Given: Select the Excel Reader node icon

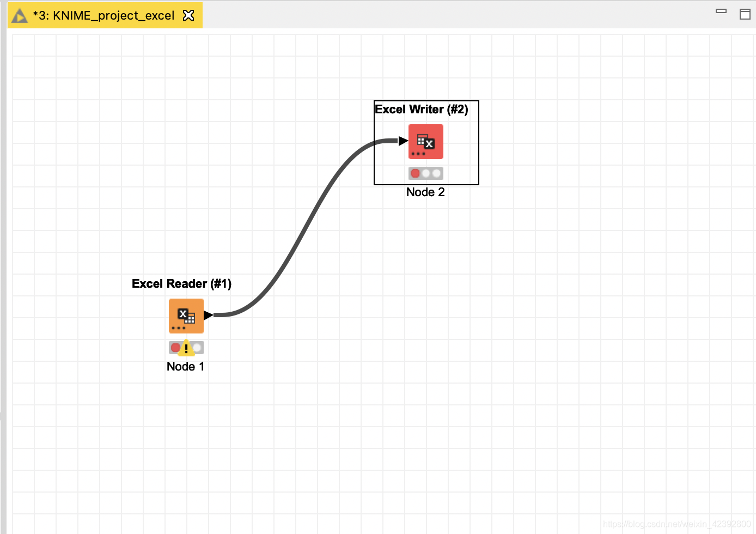Looking at the screenshot, I should click(186, 316).
